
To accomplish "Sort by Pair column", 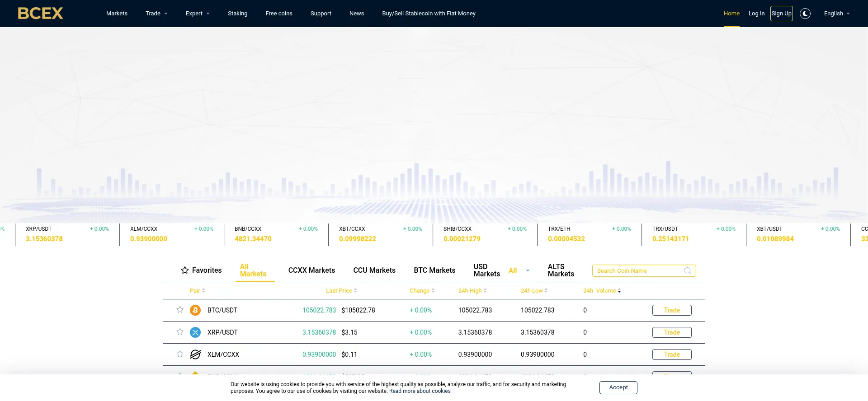I will click(x=197, y=290).
